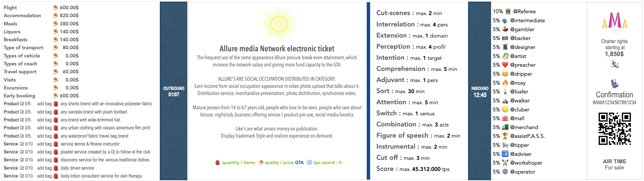Image resolution: width=644 pixels, height=181 pixels.
Task: Click the AMA logo at top right
Action: coord(614,22)
